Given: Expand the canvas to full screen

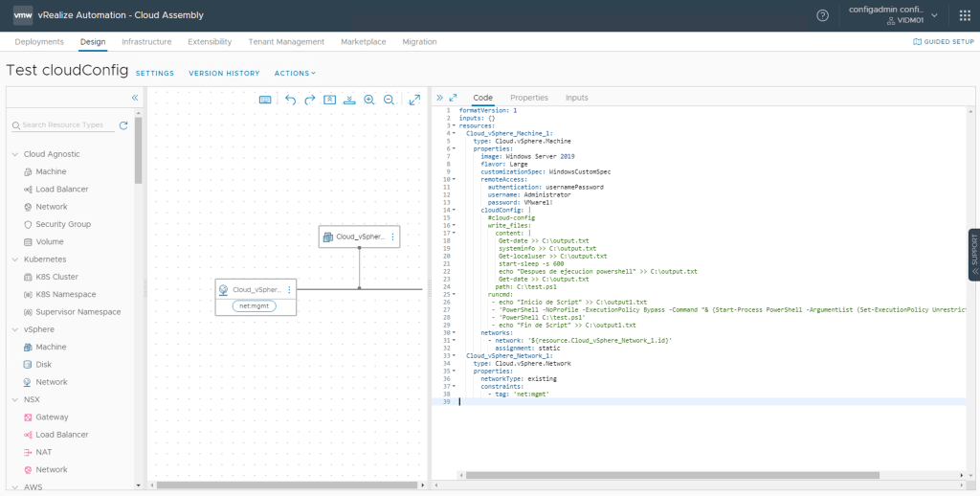Looking at the screenshot, I should [x=414, y=100].
